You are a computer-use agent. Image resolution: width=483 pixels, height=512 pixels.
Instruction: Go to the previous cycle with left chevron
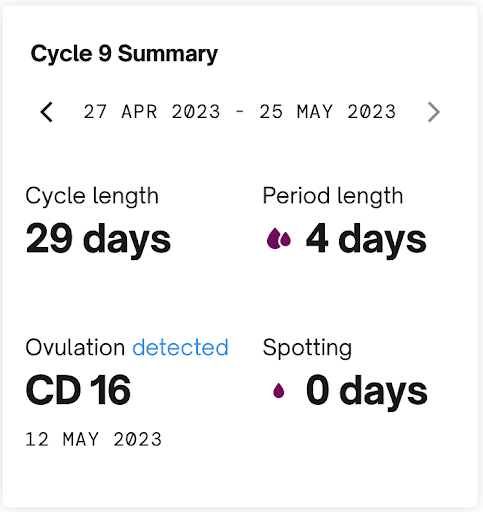tap(46, 112)
